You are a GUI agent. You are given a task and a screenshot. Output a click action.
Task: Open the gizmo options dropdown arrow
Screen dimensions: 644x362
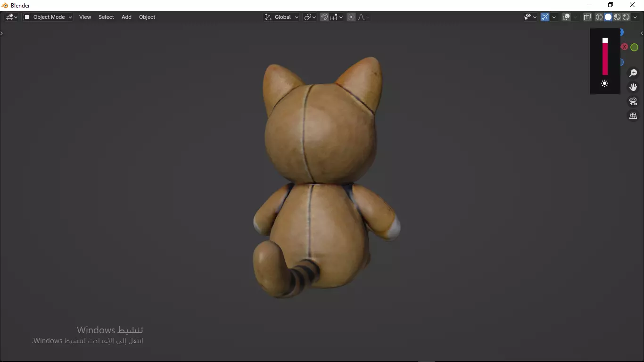pos(554,17)
